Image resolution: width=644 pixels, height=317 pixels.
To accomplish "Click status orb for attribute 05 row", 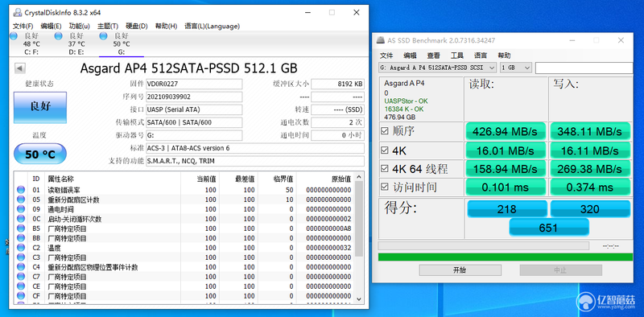I will pyautogui.click(x=21, y=200).
